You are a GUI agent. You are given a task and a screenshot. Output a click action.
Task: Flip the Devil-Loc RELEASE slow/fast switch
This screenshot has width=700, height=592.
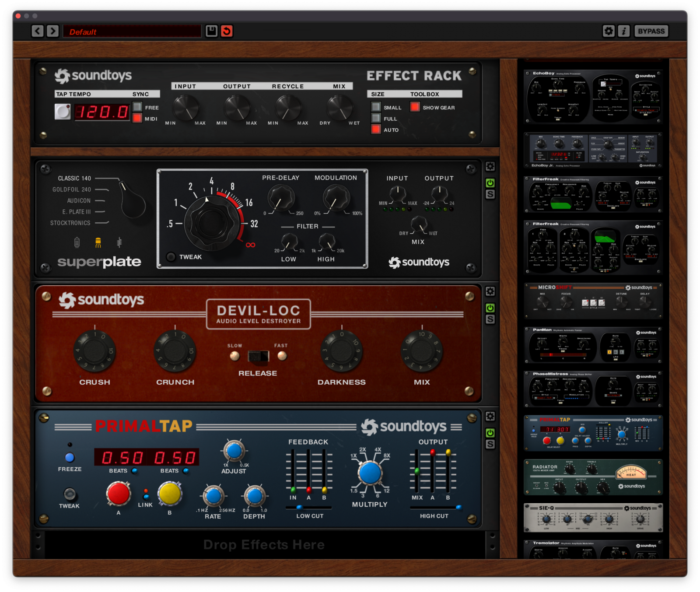(x=258, y=356)
